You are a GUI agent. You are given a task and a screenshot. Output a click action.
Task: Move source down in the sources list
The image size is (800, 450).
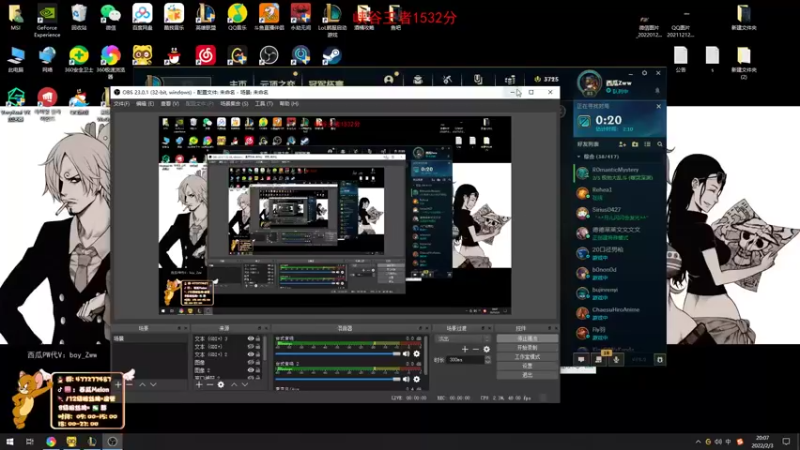pyautogui.click(x=245, y=384)
